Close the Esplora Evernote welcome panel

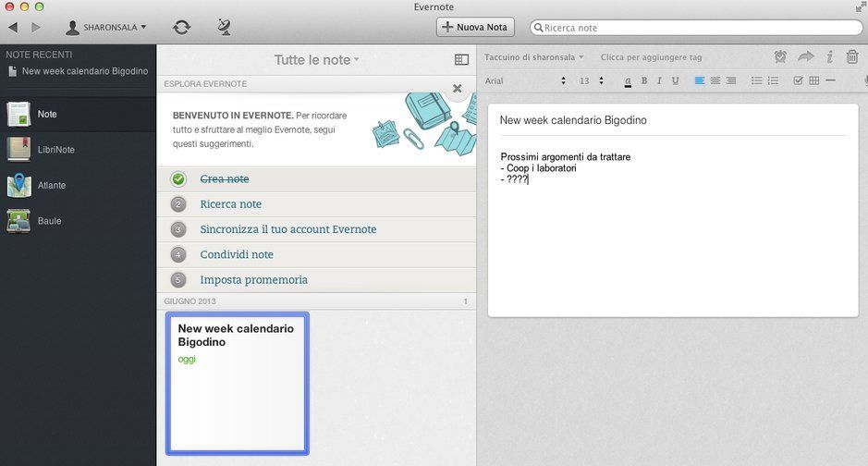pos(458,89)
